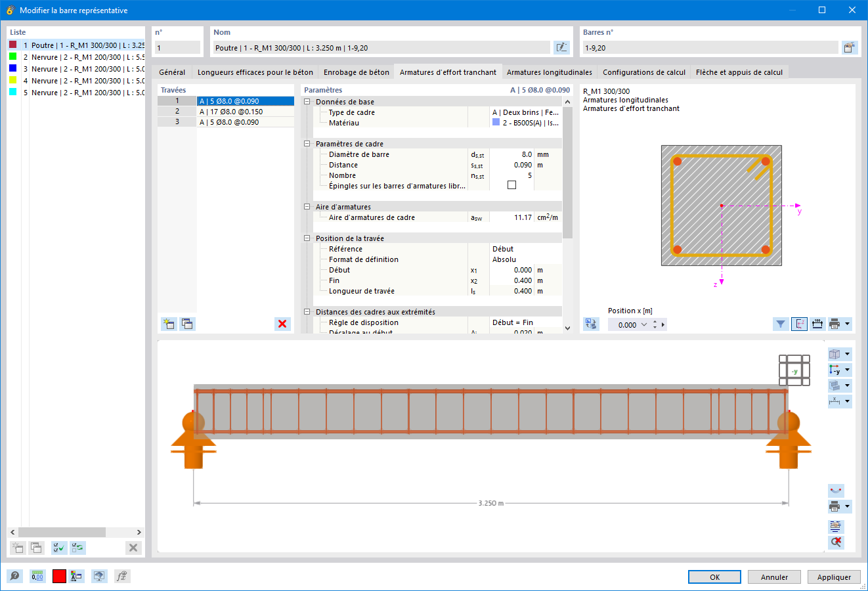868x591 pixels.
Task: Switch to the Général tab
Action: coord(172,72)
